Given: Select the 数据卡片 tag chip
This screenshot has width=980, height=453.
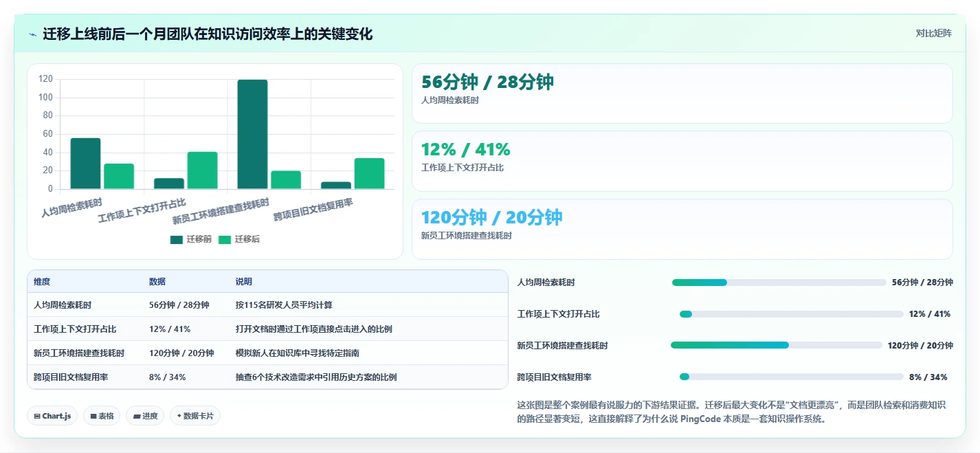Looking at the screenshot, I should (195, 416).
